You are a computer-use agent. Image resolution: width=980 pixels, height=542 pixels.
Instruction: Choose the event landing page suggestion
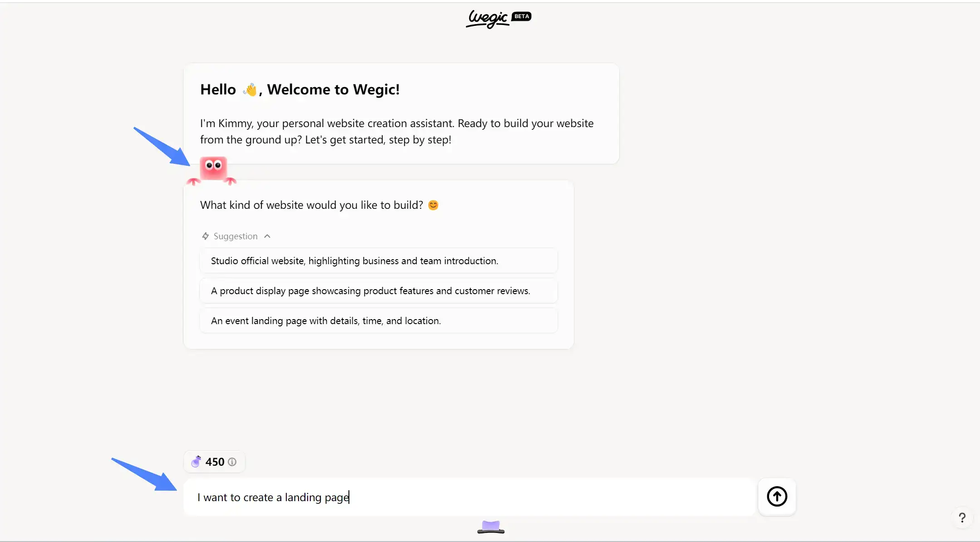(378, 320)
